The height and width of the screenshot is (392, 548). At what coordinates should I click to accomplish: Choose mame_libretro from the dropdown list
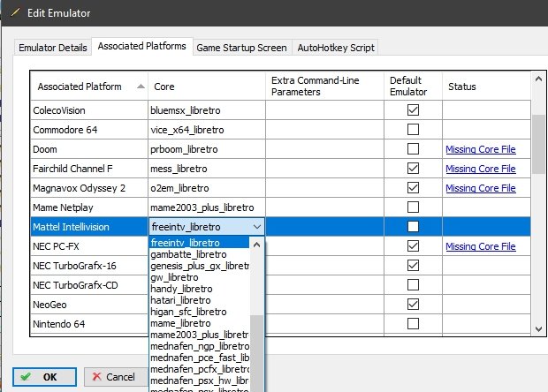(x=199, y=323)
